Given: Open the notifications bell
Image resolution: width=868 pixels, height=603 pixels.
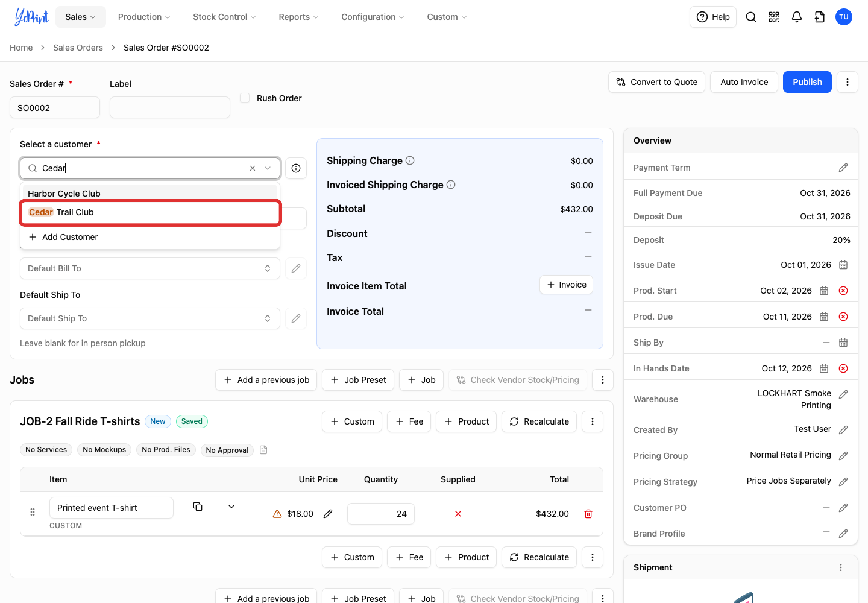Looking at the screenshot, I should pos(797,17).
